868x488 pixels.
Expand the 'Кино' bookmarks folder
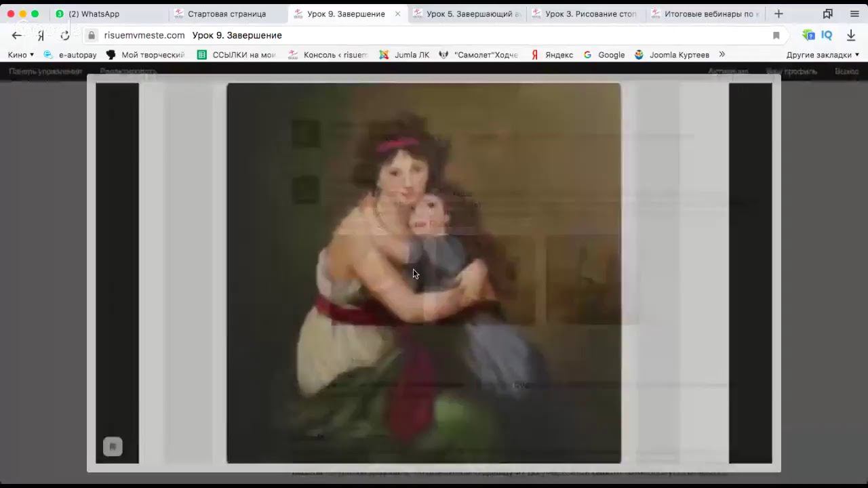(21, 55)
